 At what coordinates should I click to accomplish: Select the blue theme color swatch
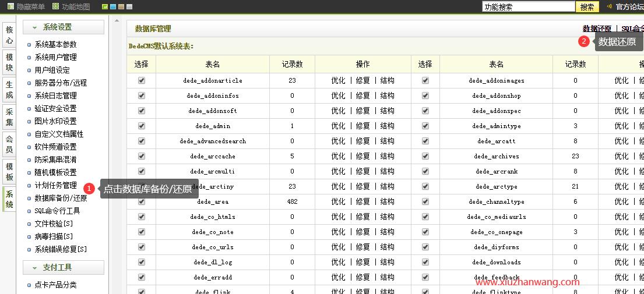pyautogui.click(x=113, y=7)
